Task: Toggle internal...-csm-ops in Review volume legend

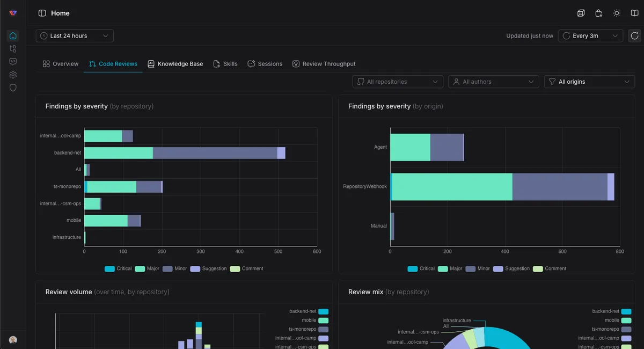Action: tap(302, 347)
